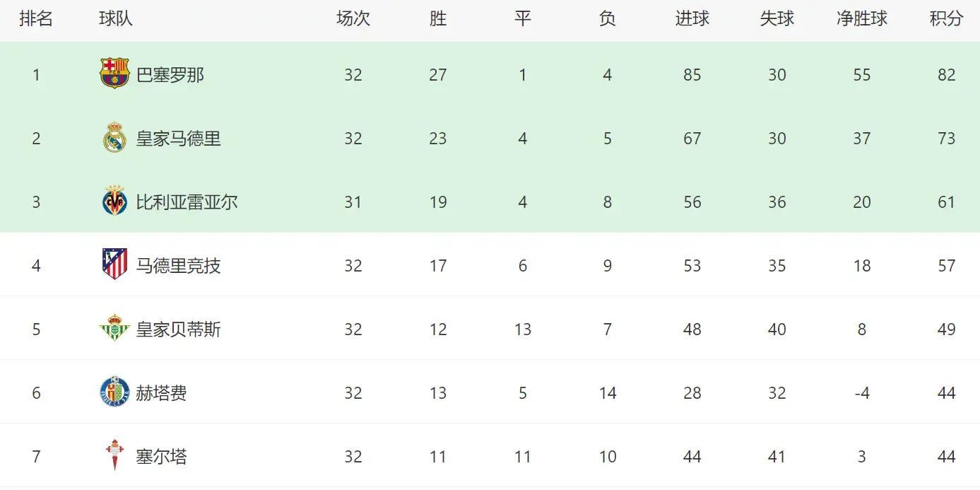
Task: Click the 场次 column header
Action: (x=353, y=19)
